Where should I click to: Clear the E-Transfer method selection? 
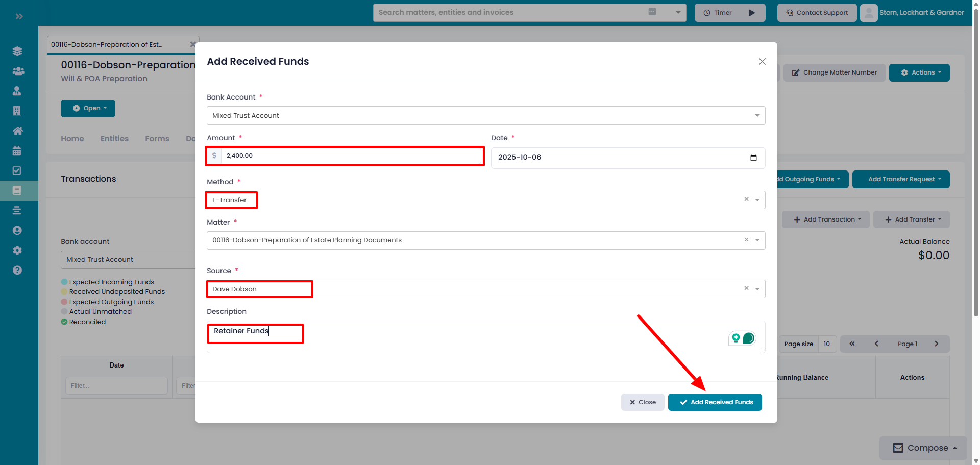[x=746, y=199]
